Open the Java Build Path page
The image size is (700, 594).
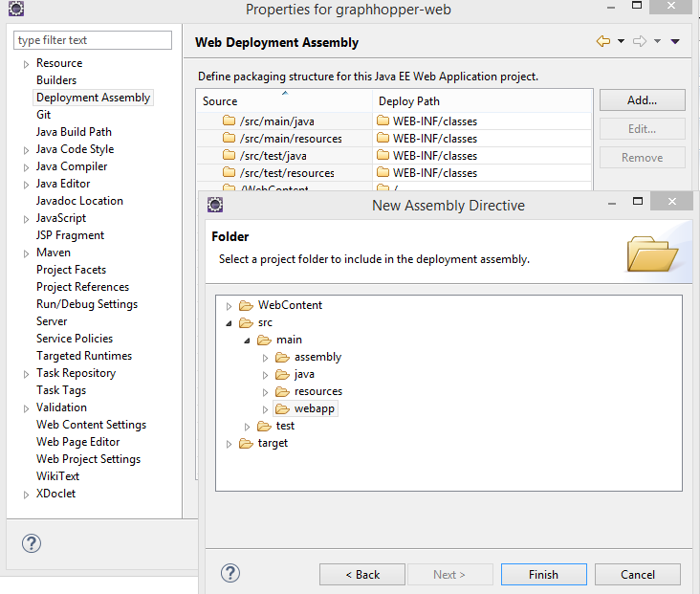[74, 132]
